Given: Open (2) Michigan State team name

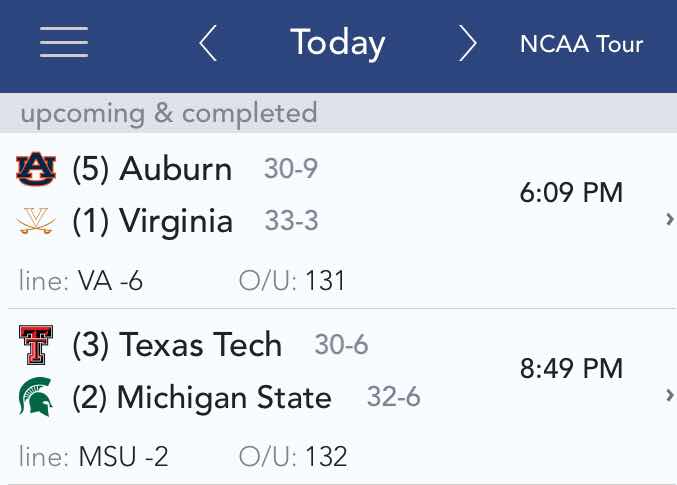Looking at the screenshot, I should [x=202, y=397].
